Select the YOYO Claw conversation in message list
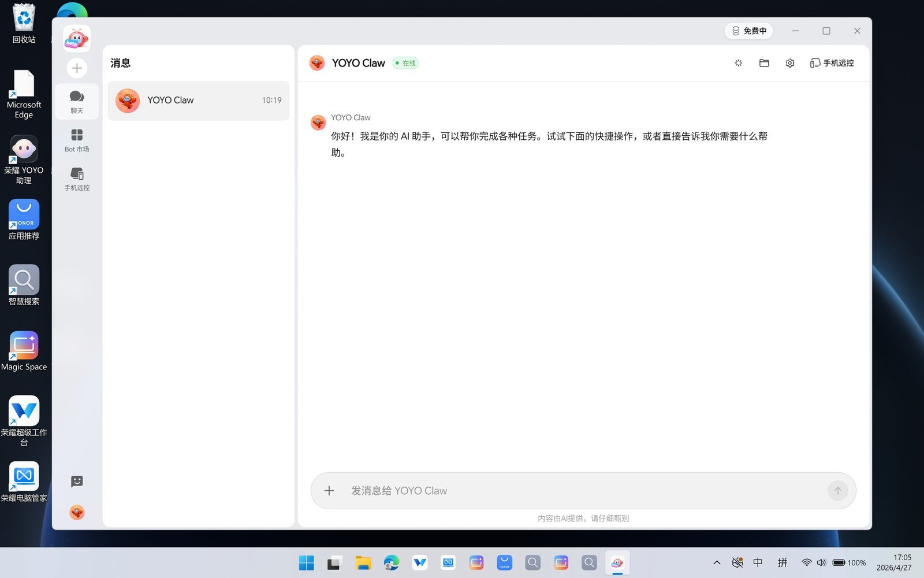Viewport: 924px width, 578px height. [198, 101]
